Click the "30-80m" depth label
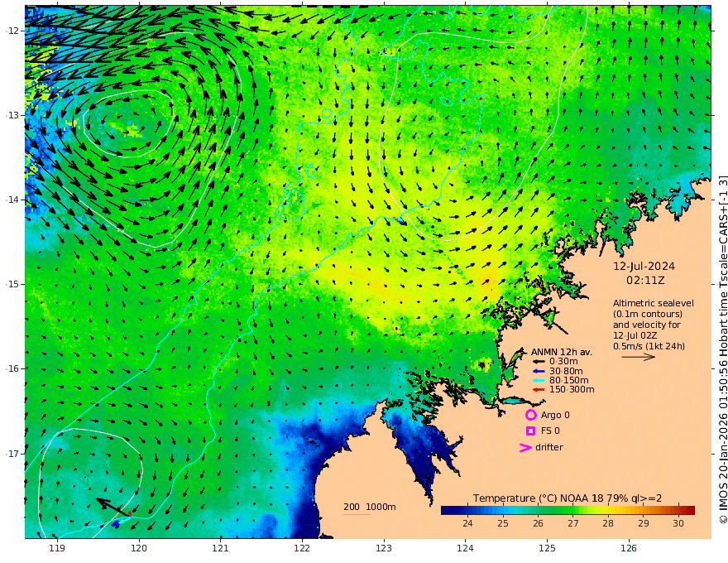The height and width of the screenshot is (563, 728). [566, 371]
